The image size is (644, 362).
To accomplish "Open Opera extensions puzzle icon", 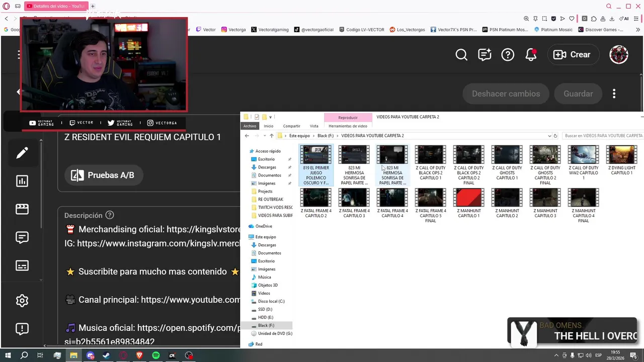I will (594, 19).
